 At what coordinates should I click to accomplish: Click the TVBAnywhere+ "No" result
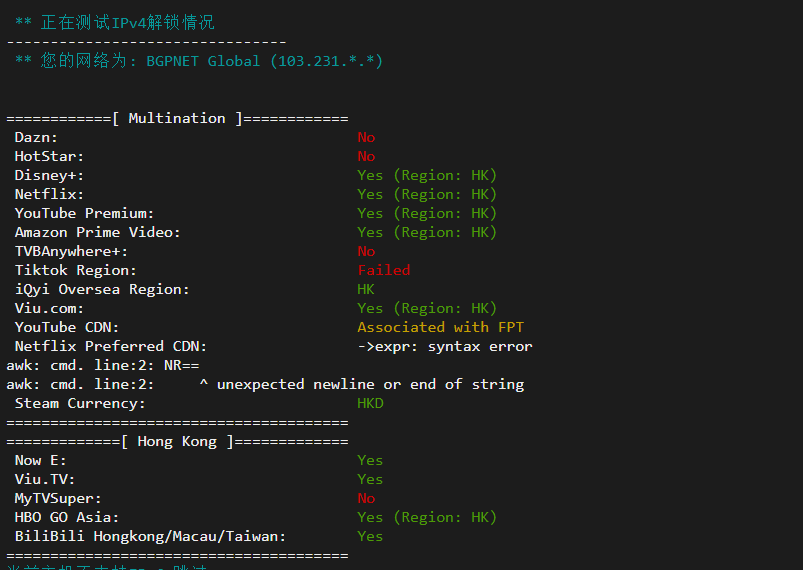366,251
